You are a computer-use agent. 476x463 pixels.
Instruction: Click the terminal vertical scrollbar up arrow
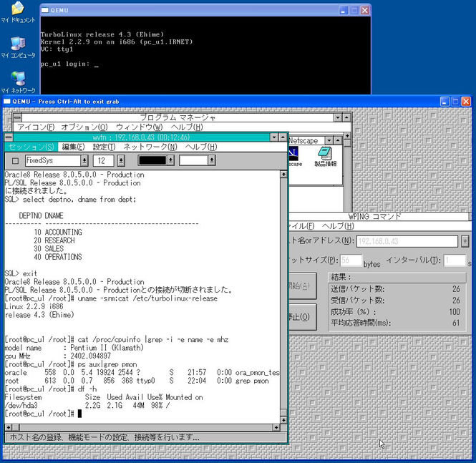pyautogui.click(x=283, y=174)
